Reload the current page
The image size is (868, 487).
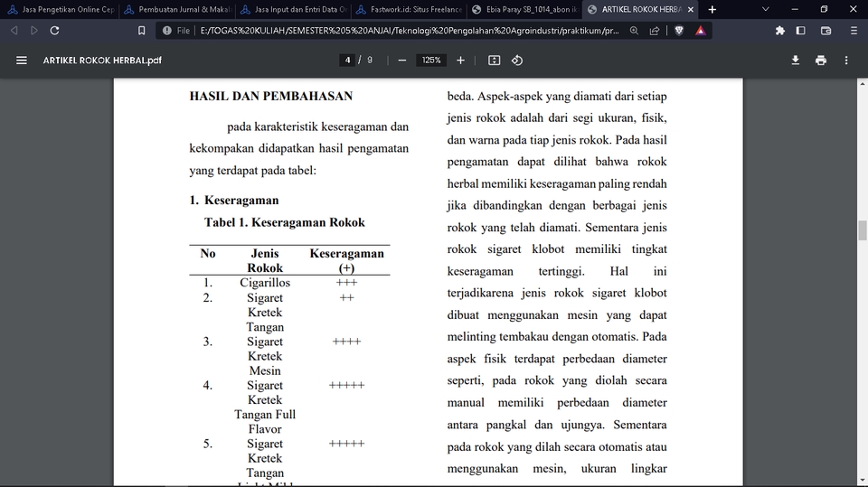pos(54,31)
